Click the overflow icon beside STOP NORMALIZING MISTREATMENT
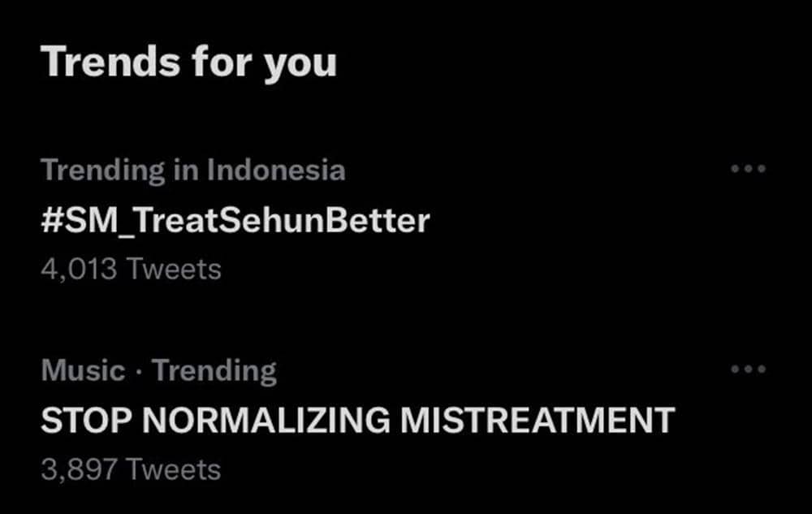The image size is (812, 514). click(x=748, y=369)
